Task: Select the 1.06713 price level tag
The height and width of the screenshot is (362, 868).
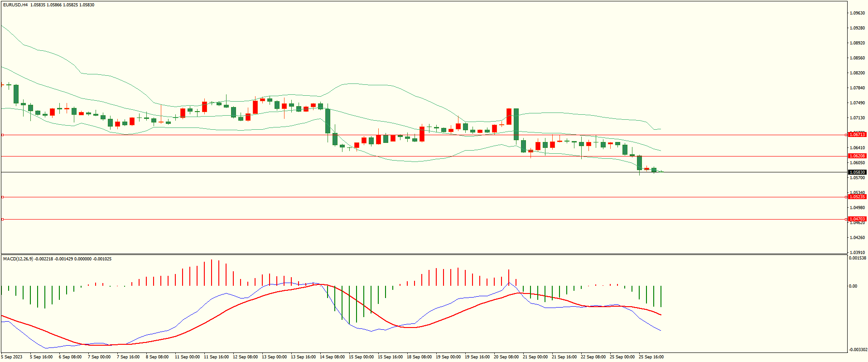Action: (857, 135)
